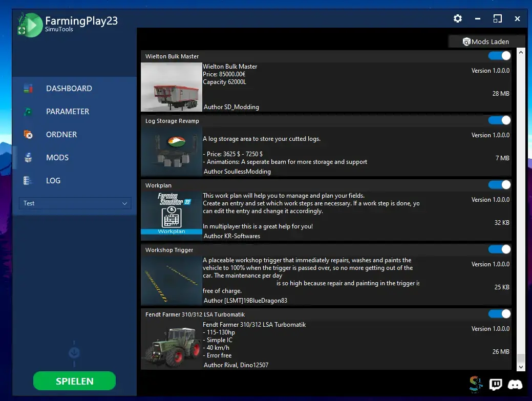Click the '32 KB' size value
Screen dimensions: 532x401
[x=501, y=223]
